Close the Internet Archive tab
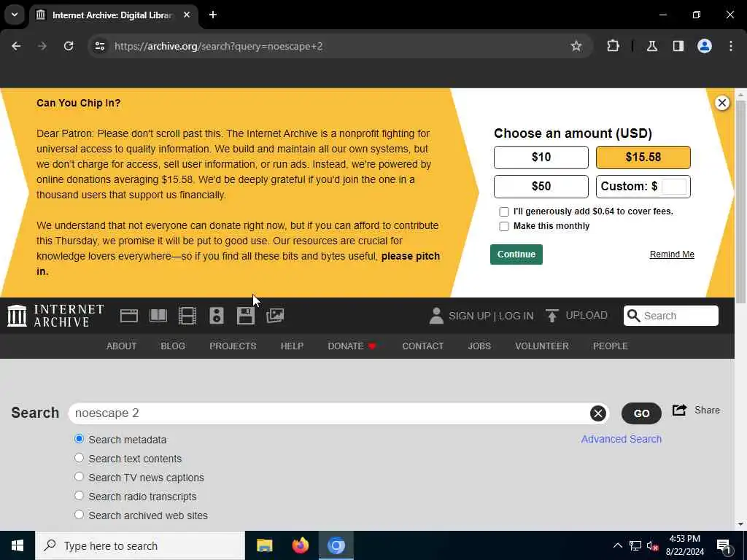This screenshot has width=747, height=560. click(187, 15)
